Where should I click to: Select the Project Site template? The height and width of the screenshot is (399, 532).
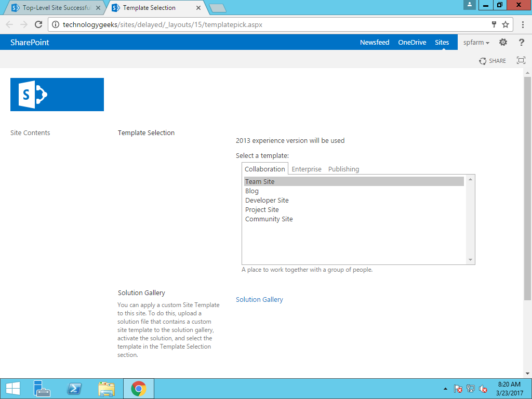(354, 210)
